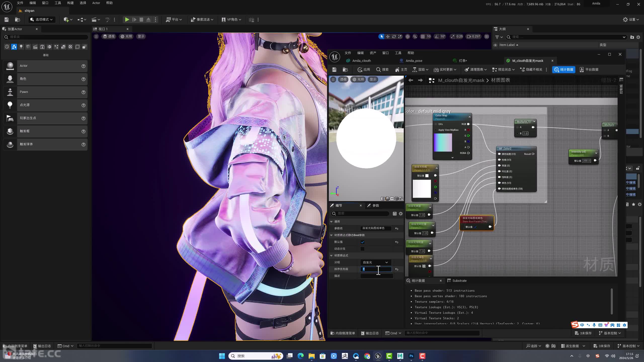Click Apply in the material editor toolbar

tap(364, 70)
